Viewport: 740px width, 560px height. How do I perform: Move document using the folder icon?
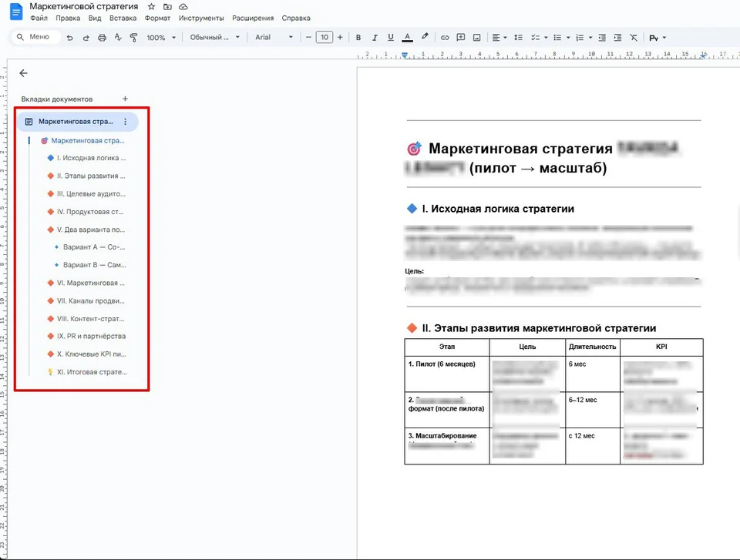click(167, 7)
